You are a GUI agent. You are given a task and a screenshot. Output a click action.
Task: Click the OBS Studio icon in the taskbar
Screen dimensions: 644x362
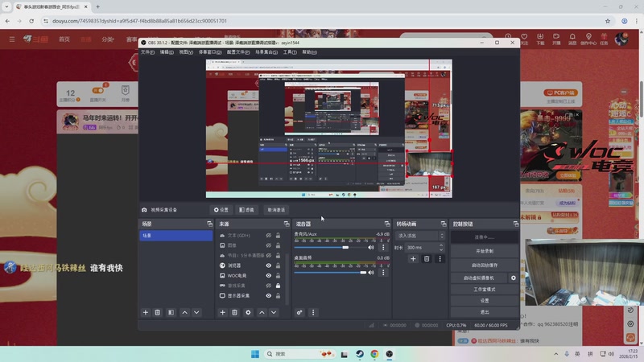[390, 354]
